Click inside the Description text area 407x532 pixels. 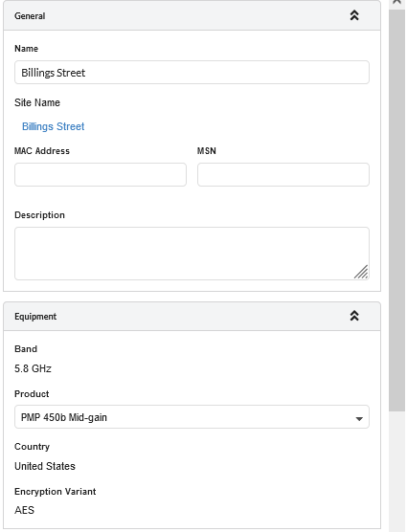point(192,254)
